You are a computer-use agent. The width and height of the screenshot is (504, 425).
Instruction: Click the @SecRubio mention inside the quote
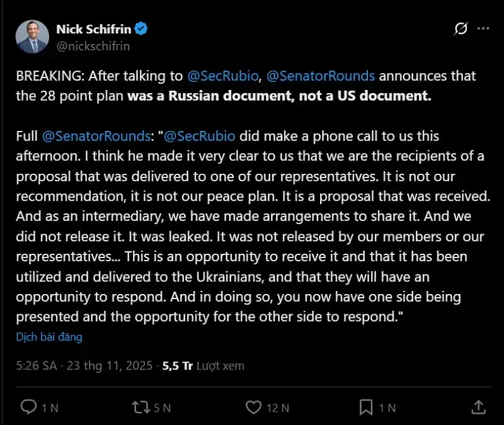200,136
